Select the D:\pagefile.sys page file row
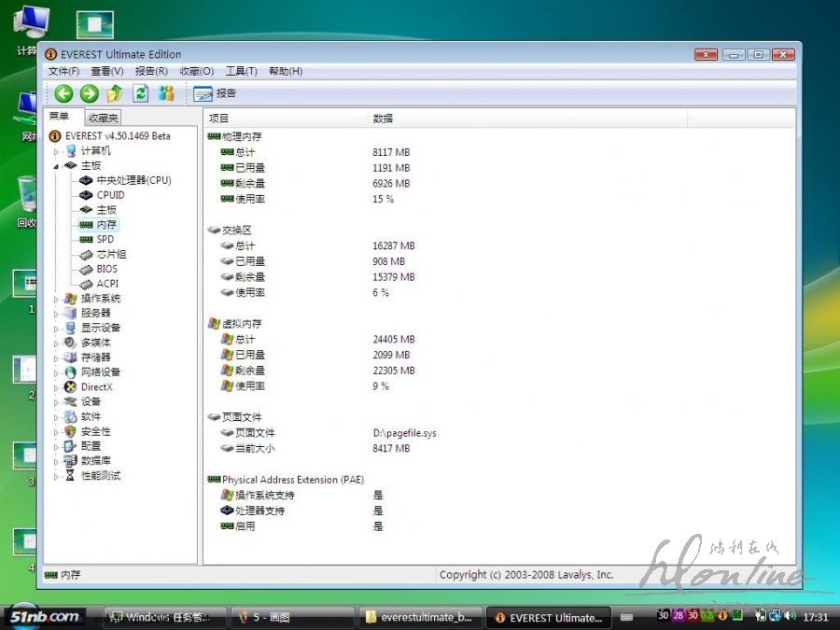This screenshot has width=840, height=630. tap(404, 433)
